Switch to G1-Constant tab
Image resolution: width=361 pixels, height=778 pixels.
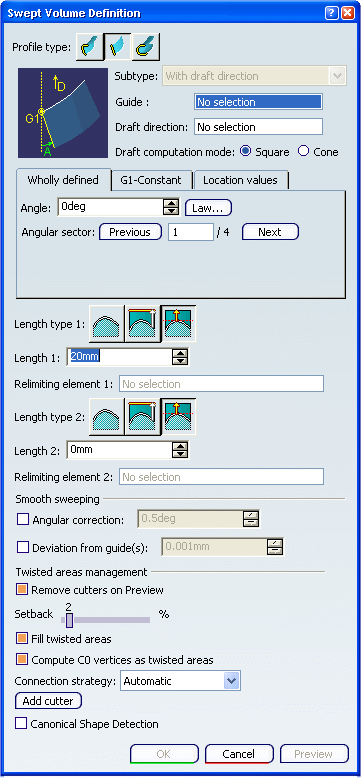coord(151,180)
